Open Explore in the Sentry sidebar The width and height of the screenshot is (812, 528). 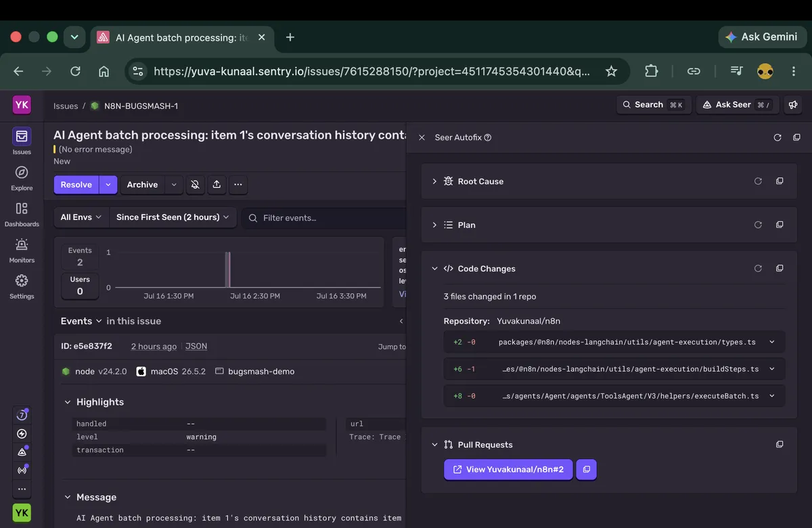[x=22, y=178]
